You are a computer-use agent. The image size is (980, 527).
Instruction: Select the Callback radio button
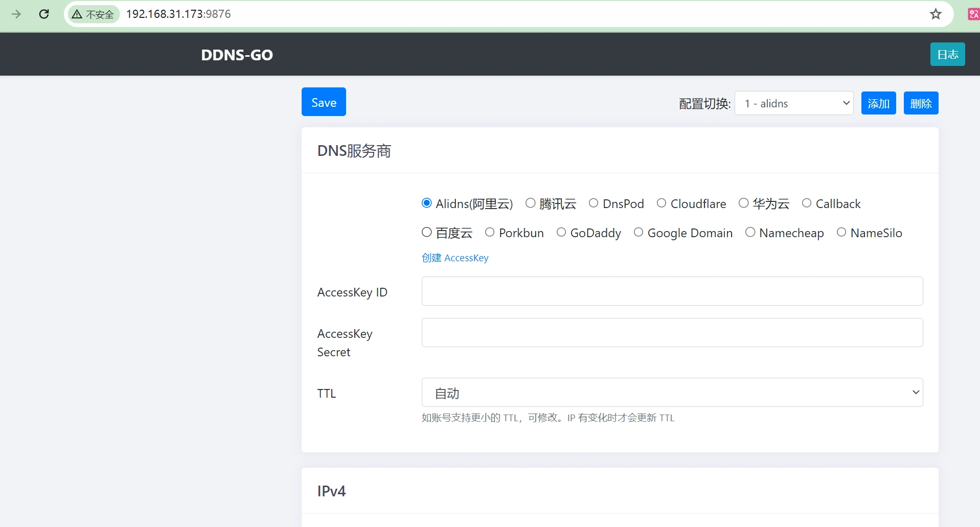click(807, 203)
